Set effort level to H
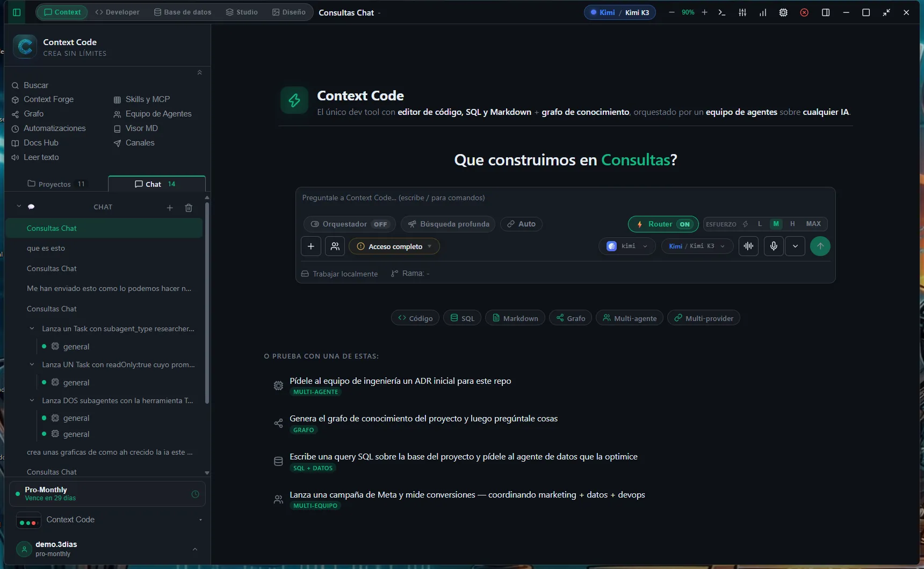Image resolution: width=924 pixels, height=569 pixels. (792, 224)
